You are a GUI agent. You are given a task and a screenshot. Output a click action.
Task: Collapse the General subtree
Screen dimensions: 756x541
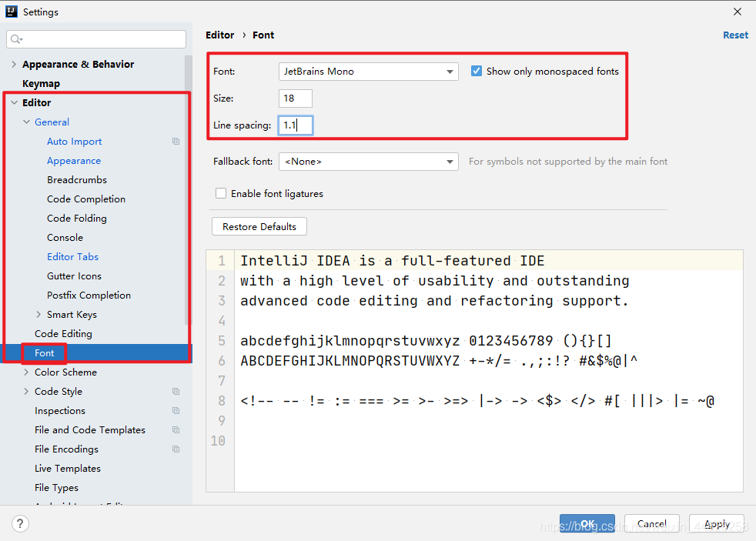[x=26, y=122]
